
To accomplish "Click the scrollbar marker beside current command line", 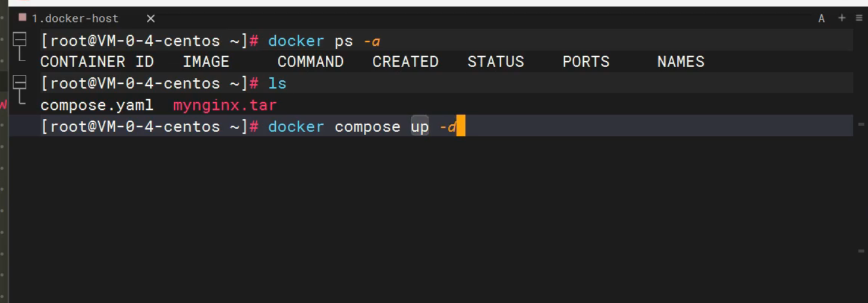I will click(x=861, y=124).
